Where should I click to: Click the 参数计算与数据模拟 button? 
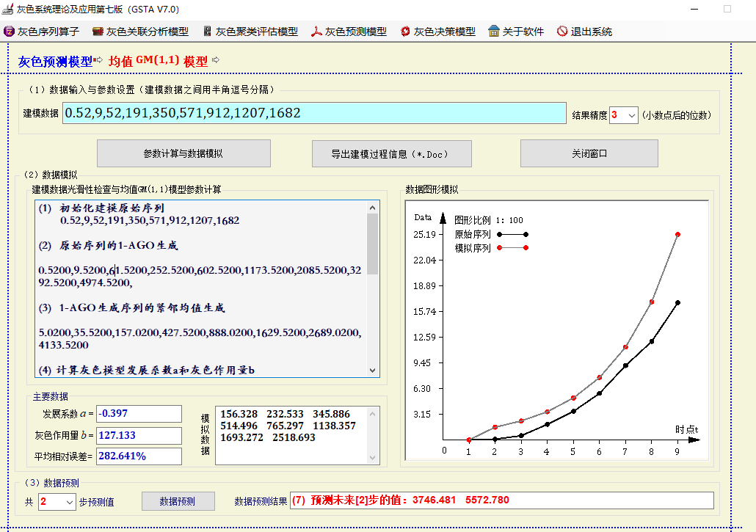(x=183, y=153)
